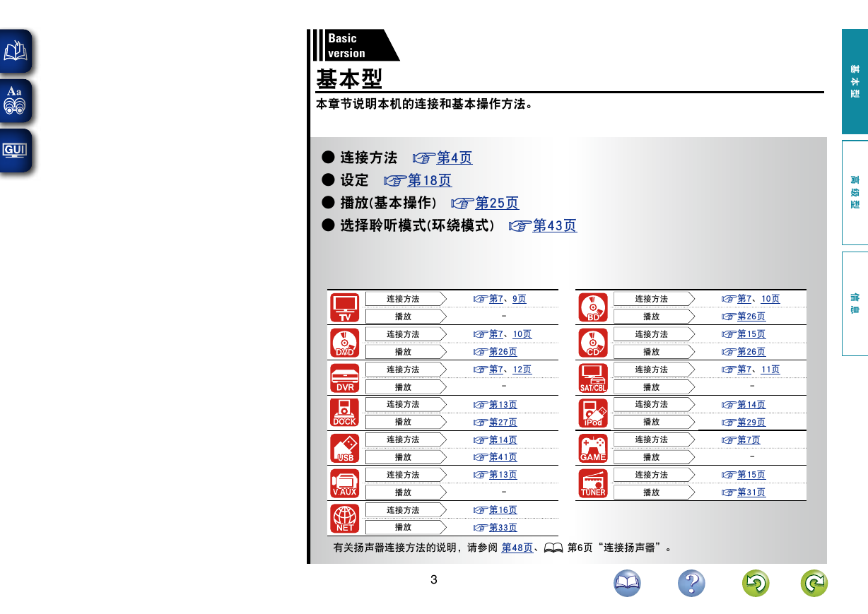
Task: Open BD playback 第26页 link
Action: 751,317
